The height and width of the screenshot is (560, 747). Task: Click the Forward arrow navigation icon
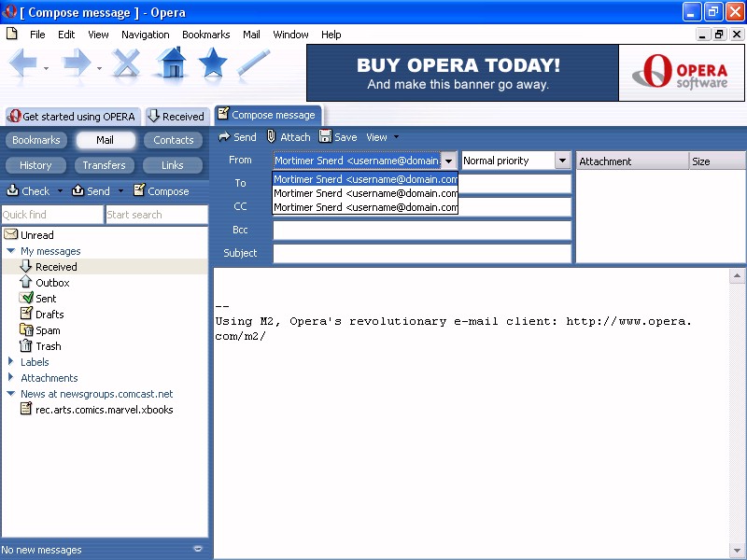(76, 63)
